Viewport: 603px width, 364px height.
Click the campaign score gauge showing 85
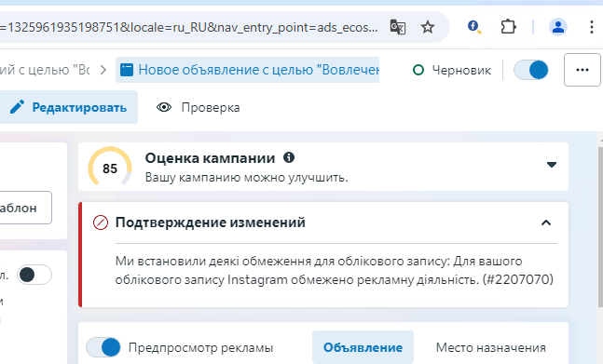110,168
